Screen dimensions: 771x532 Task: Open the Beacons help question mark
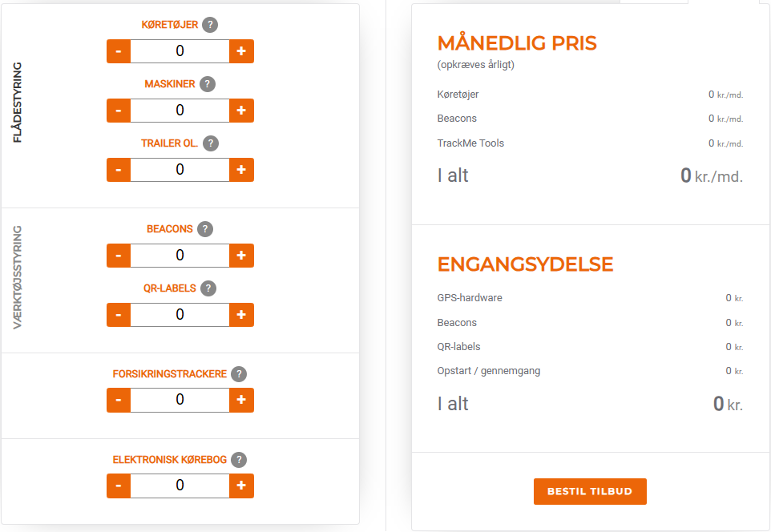pos(205,229)
